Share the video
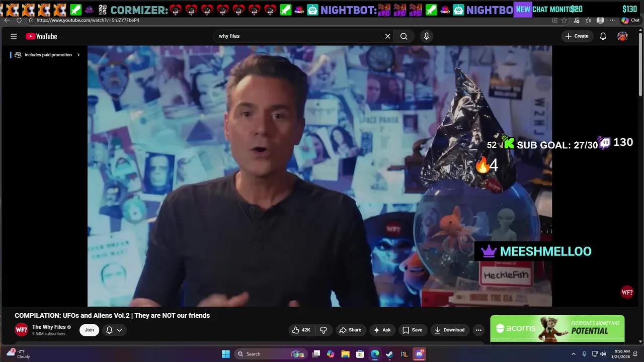 (x=350, y=330)
